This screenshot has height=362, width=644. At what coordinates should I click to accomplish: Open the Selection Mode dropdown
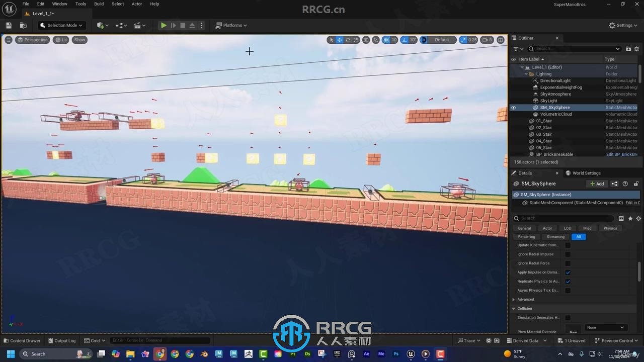[x=61, y=25]
